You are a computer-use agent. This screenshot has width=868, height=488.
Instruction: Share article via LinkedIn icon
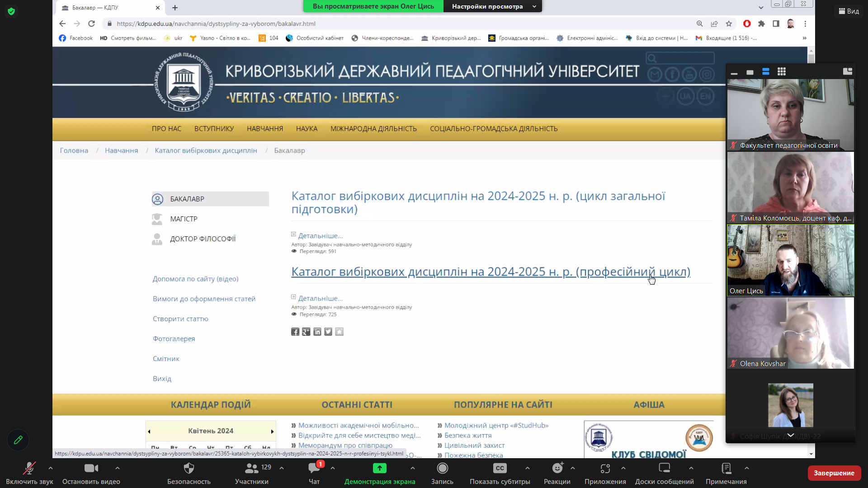[x=317, y=332]
